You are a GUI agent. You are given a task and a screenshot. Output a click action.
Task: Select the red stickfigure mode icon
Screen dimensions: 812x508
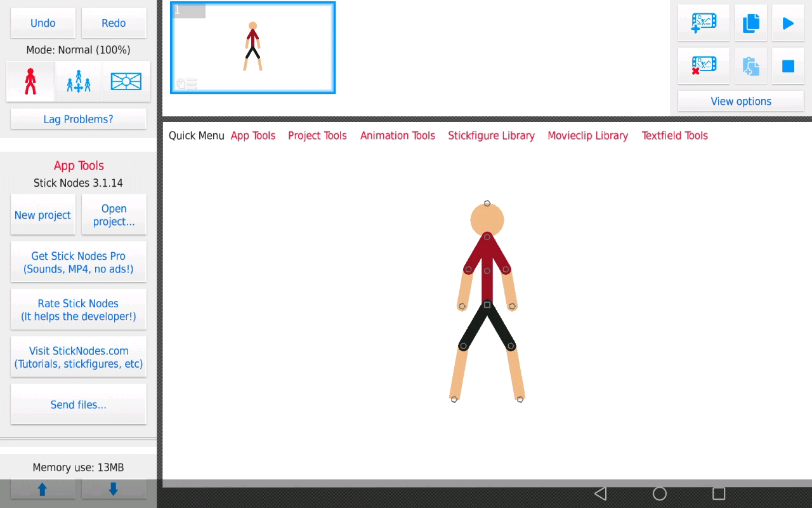tap(30, 81)
